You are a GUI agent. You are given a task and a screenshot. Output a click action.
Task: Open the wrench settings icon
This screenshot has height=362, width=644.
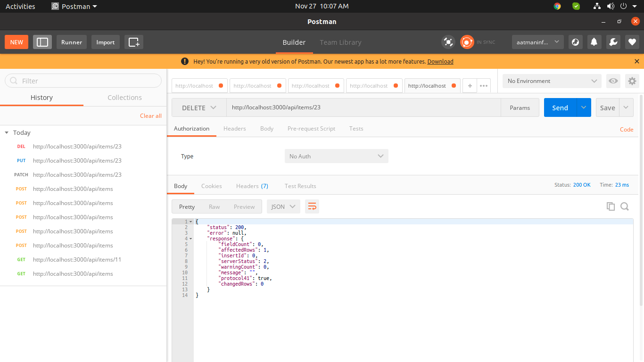click(x=613, y=42)
